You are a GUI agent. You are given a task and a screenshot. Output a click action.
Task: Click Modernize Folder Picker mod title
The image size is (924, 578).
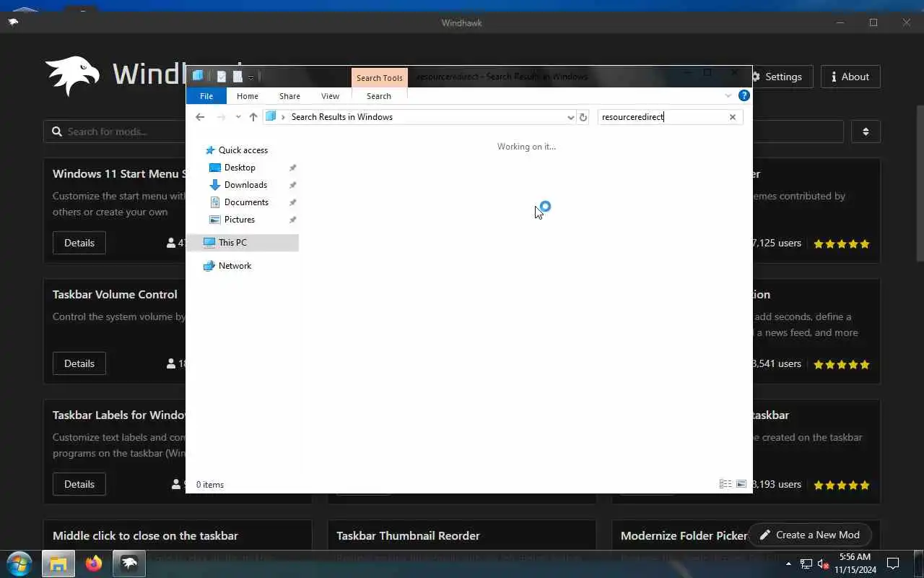pyautogui.click(x=684, y=535)
